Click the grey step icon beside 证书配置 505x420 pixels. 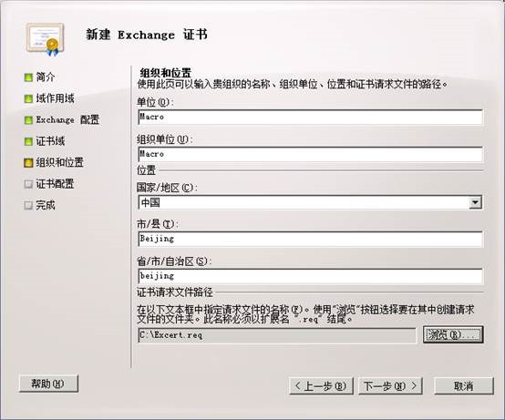point(28,184)
